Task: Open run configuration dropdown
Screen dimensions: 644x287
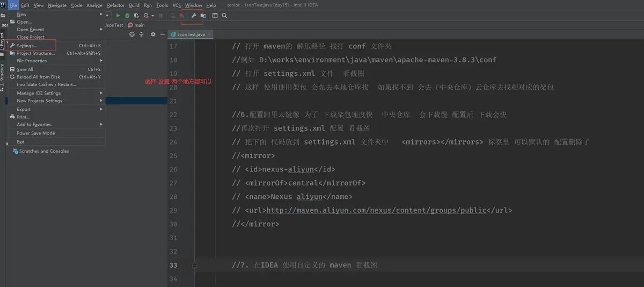Action: [x=107, y=16]
